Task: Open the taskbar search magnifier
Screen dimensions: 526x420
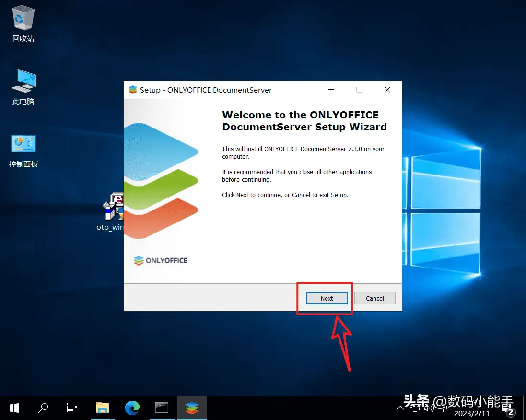Action: (43, 408)
